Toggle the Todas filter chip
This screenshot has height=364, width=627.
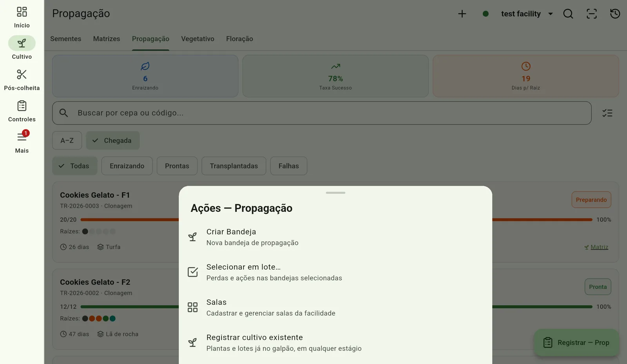click(x=75, y=166)
